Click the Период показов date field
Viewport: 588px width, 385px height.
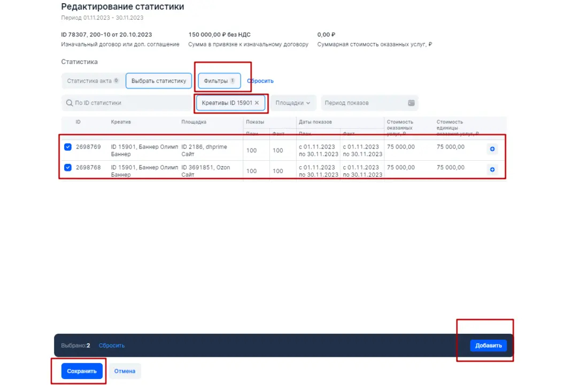pyautogui.click(x=369, y=103)
